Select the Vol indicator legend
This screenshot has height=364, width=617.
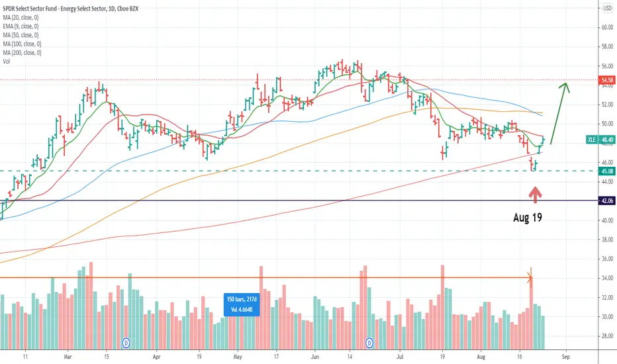click(x=7, y=62)
